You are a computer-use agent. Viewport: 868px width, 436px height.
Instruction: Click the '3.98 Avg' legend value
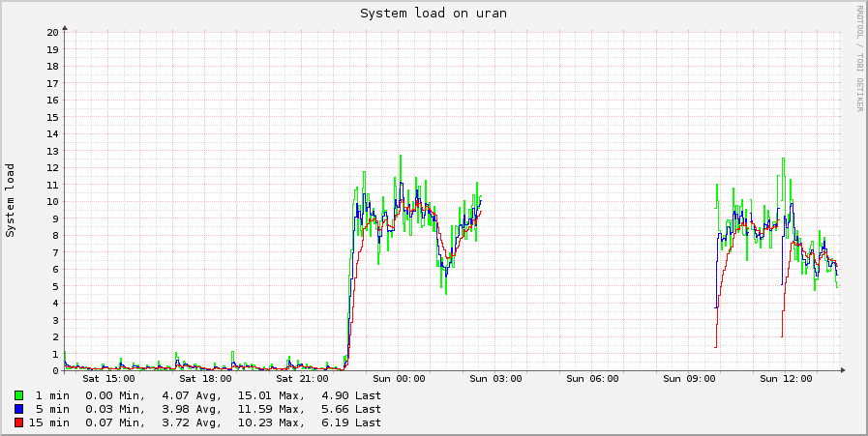[x=192, y=410]
